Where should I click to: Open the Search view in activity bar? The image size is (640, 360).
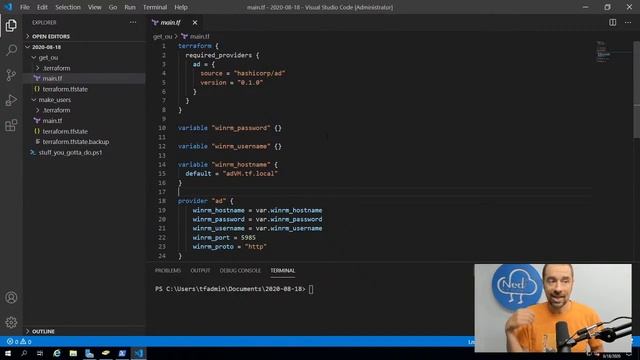pos(11,50)
